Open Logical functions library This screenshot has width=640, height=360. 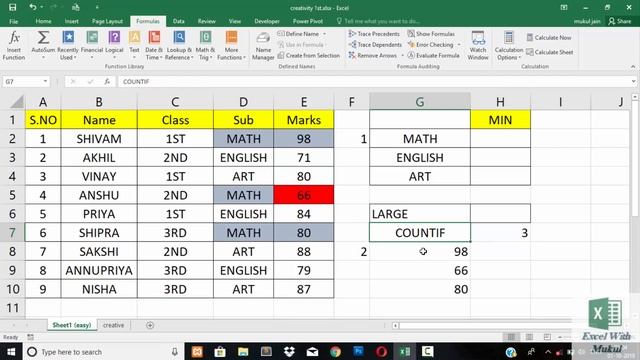point(114,45)
